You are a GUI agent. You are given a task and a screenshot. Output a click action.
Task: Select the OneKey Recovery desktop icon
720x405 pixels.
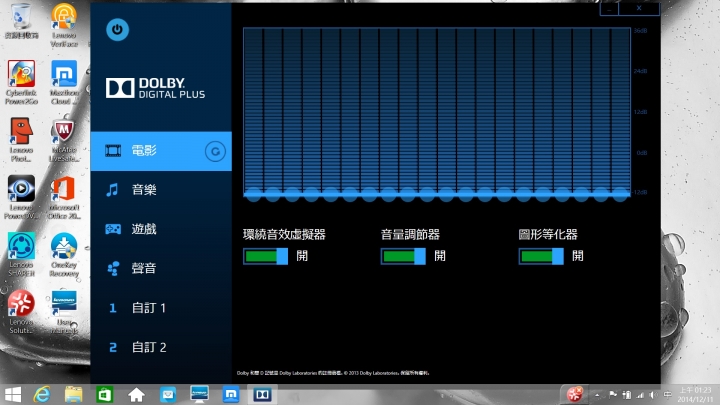pyautogui.click(x=64, y=255)
